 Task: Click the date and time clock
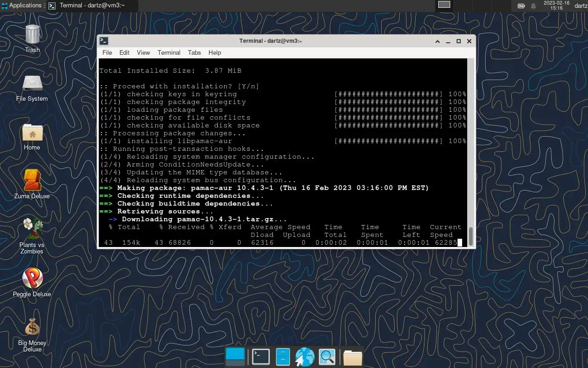point(556,6)
